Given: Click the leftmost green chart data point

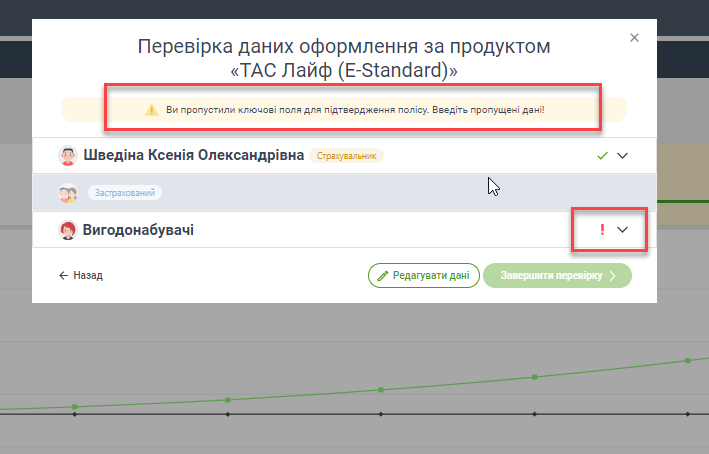Looking at the screenshot, I should click(75, 407).
